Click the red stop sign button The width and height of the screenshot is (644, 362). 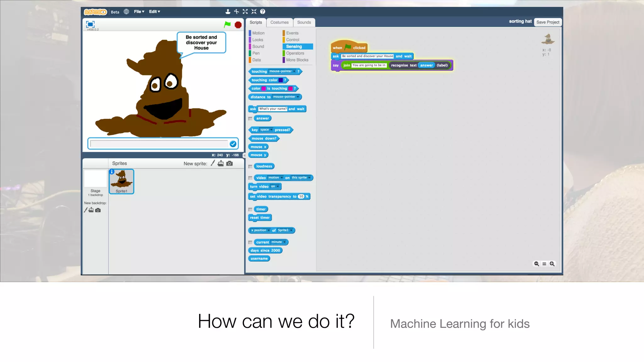click(x=238, y=25)
